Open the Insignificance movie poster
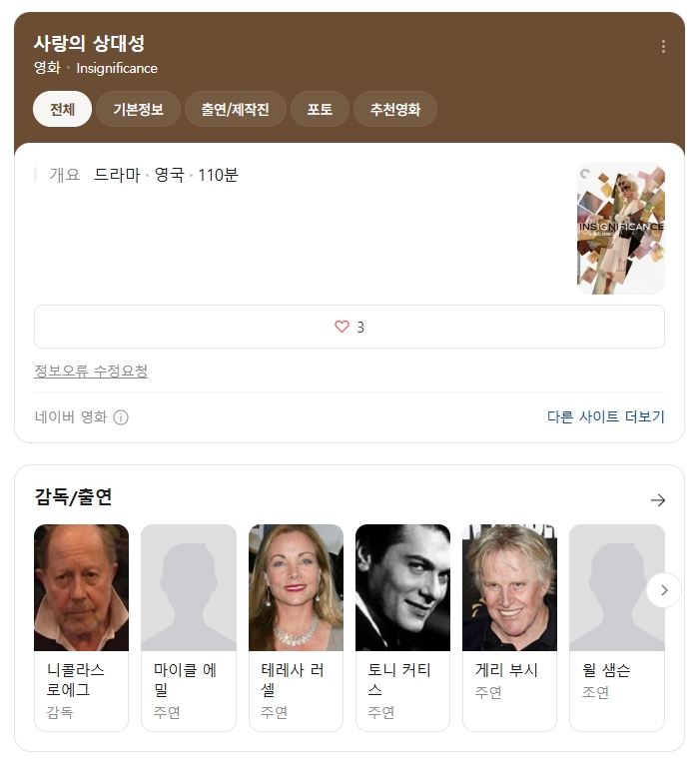This screenshot has width=700, height=773. click(620, 229)
